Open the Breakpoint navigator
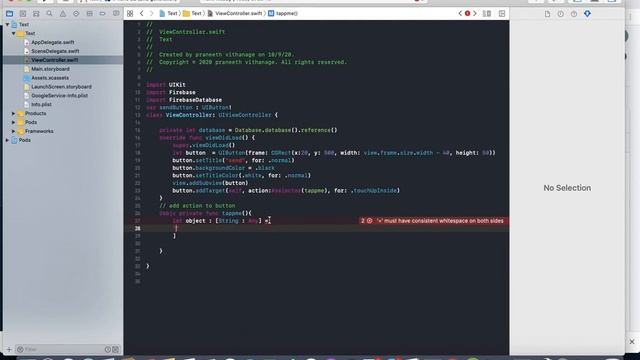The image size is (640, 360). click(x=102, y=13)
